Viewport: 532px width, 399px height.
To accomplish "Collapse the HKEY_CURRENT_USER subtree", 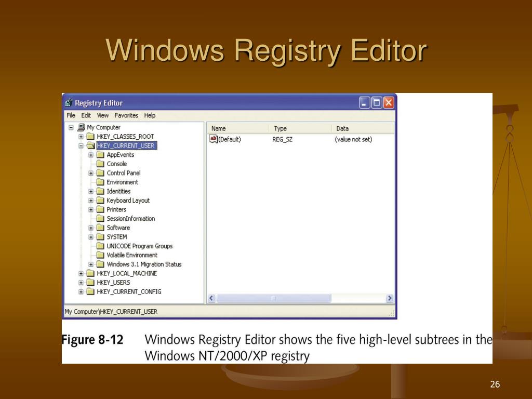I will pos(81,146).
